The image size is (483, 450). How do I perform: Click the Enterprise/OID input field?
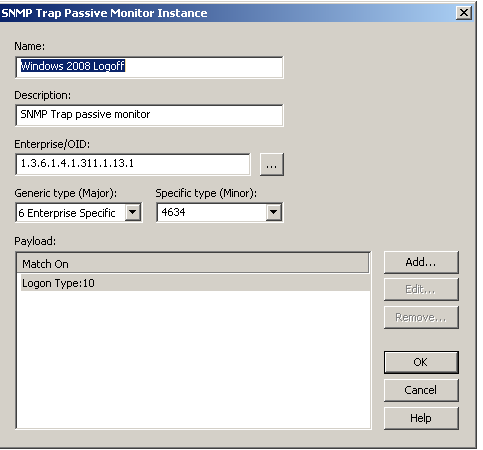coord(133,164)
